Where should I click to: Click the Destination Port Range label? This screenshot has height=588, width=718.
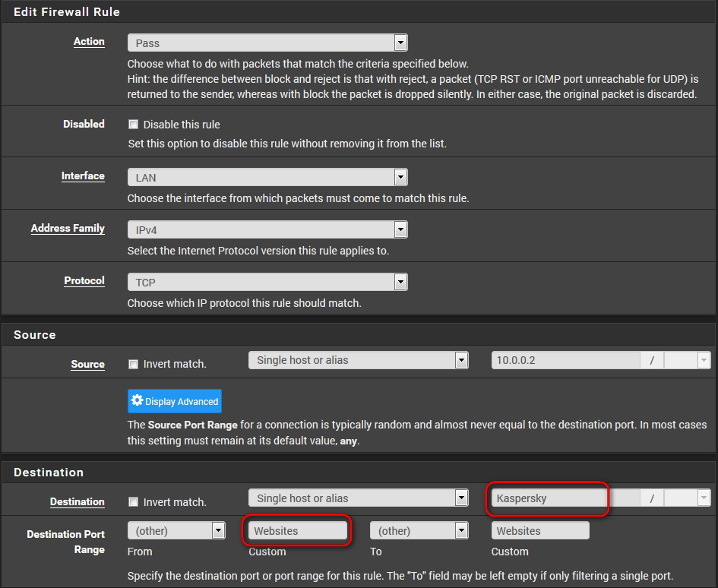pyautogui.click(x=66, y=542)
